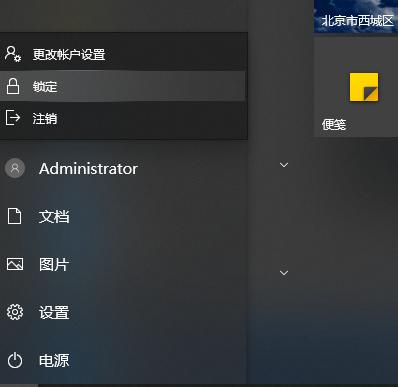Click the 图片 picture icon
This screenshot has height=387, width=398.
15,265
